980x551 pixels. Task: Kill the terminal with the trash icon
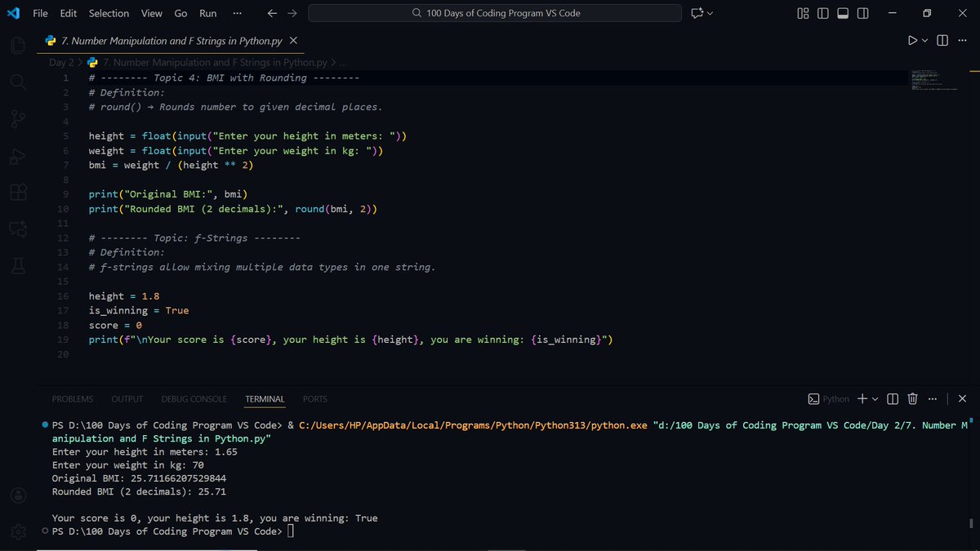912,399
